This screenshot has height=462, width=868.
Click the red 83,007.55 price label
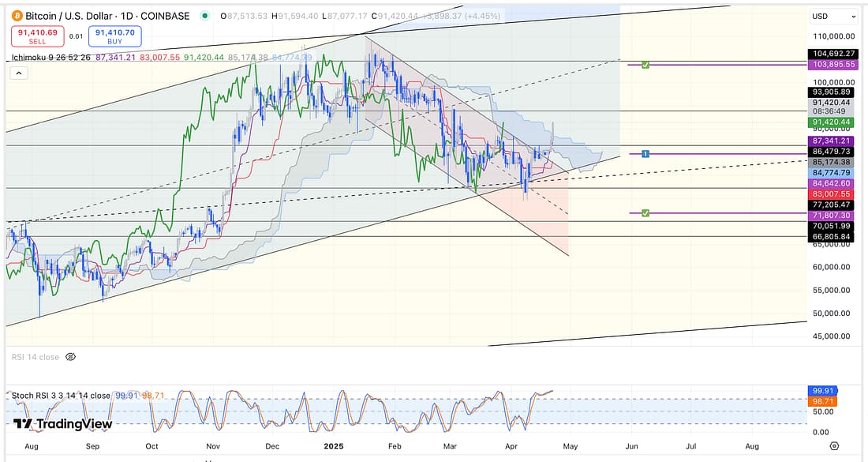pos(829,193)
